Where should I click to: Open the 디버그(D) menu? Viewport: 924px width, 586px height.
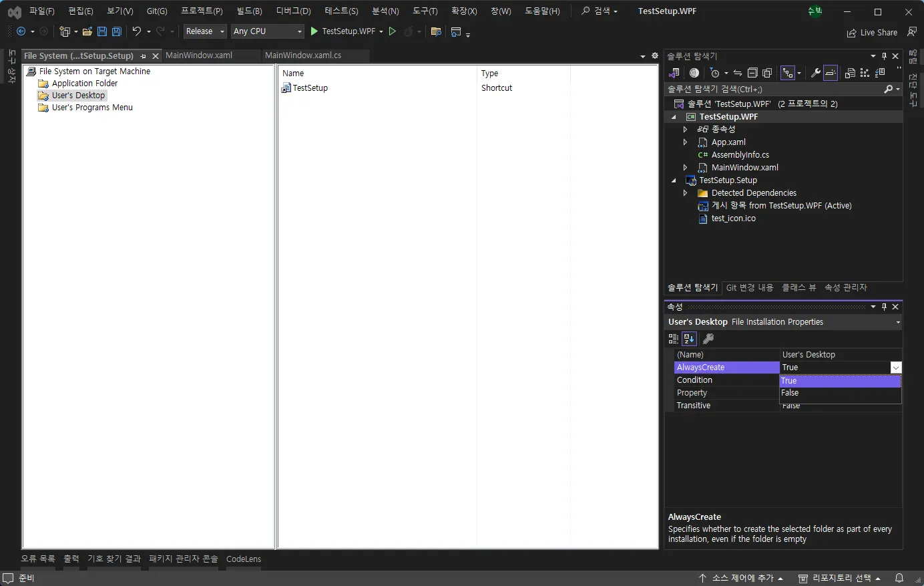tap(294, 11)
